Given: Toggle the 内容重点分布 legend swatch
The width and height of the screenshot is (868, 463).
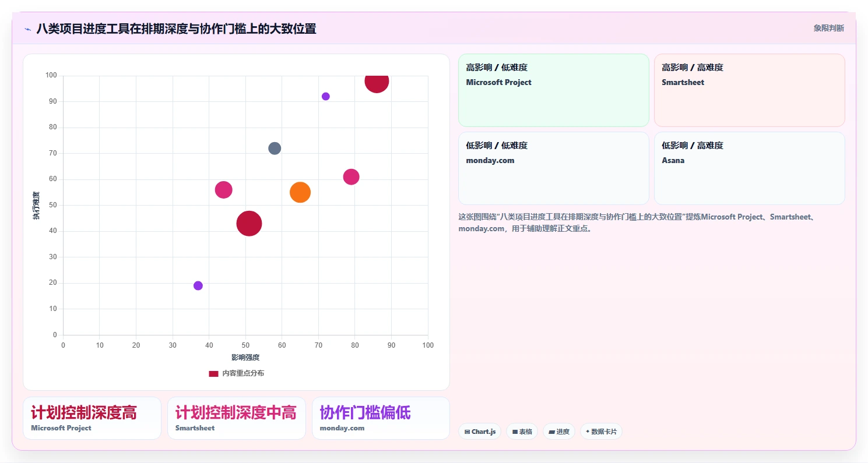Looking at the screenshot, I should click(x=213, y=373).
